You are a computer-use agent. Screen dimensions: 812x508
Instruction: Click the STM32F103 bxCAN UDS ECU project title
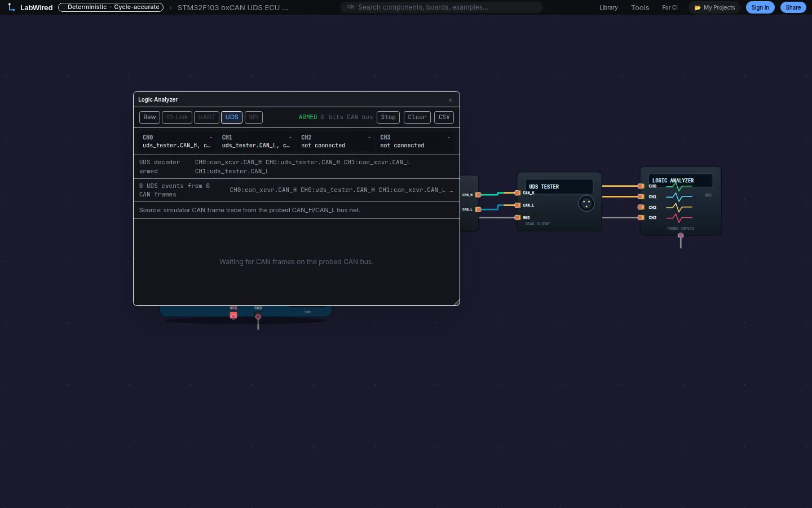pos(233,8)
